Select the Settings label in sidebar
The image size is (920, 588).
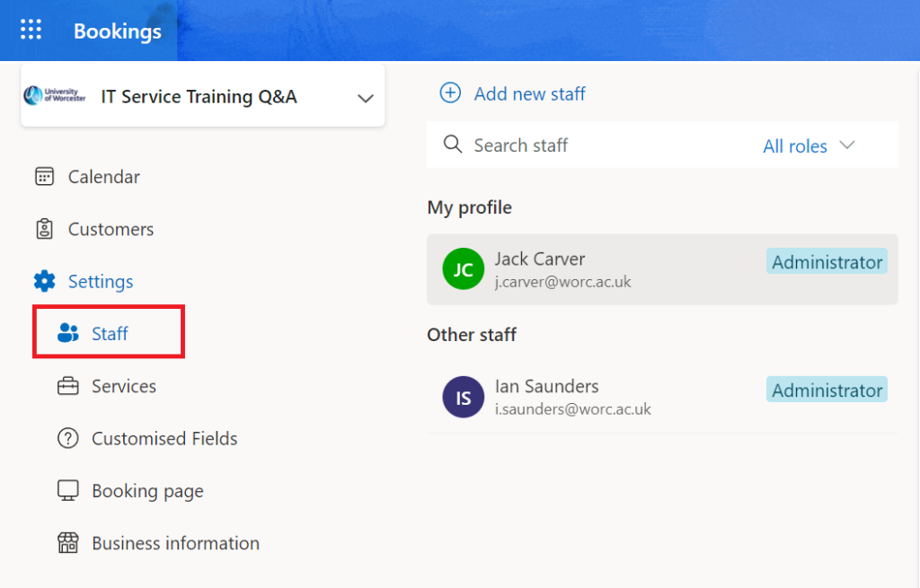tap(101, 281)
